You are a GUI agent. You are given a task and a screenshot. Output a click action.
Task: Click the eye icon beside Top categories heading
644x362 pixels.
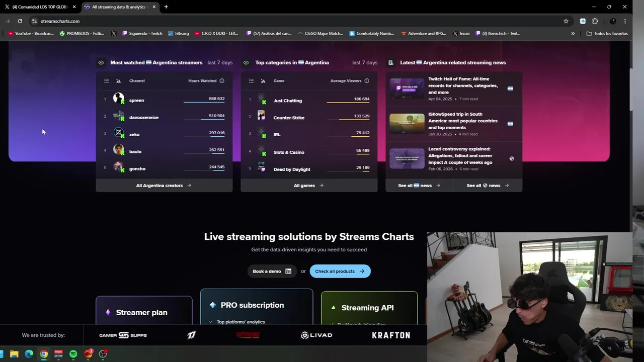pyautogui.click(x=246, y=63)
